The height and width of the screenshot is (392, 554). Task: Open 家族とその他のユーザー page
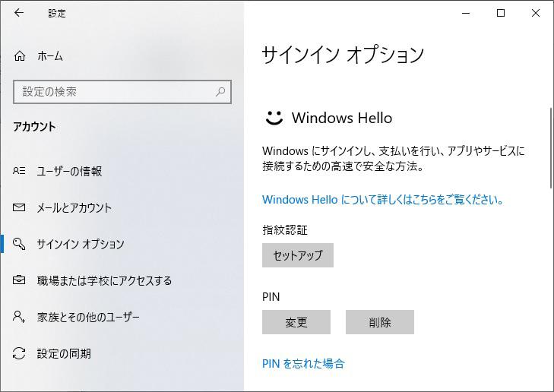click(88, 317)
